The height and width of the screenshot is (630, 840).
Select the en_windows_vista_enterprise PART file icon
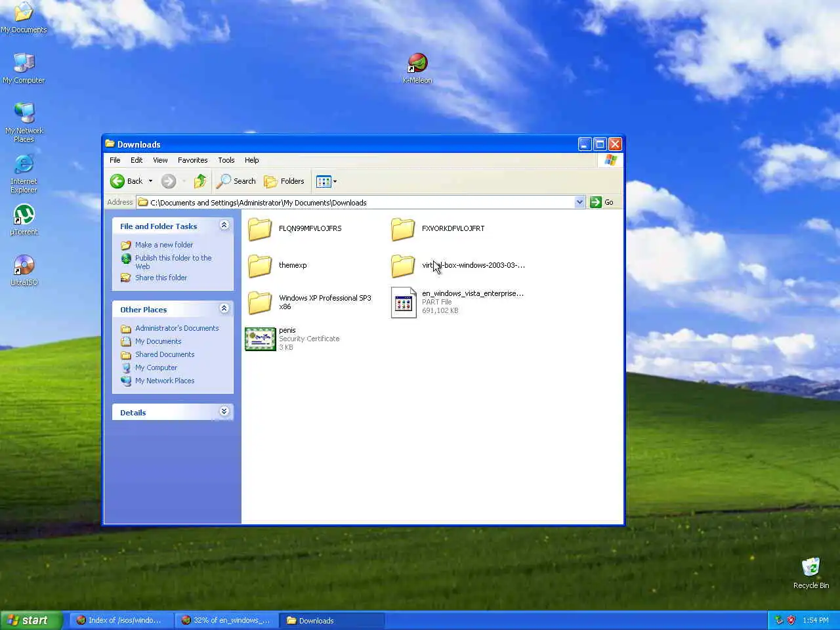(x=404, y=303)
